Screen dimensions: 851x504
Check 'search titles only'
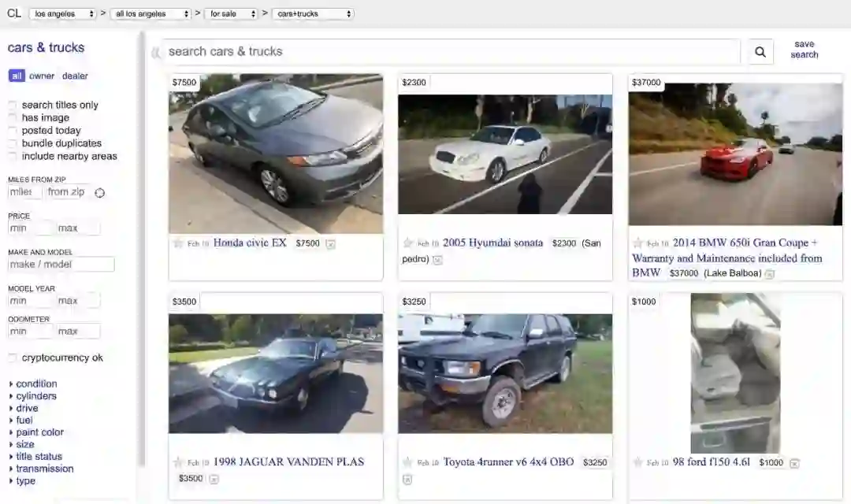(x=12, y=105)
